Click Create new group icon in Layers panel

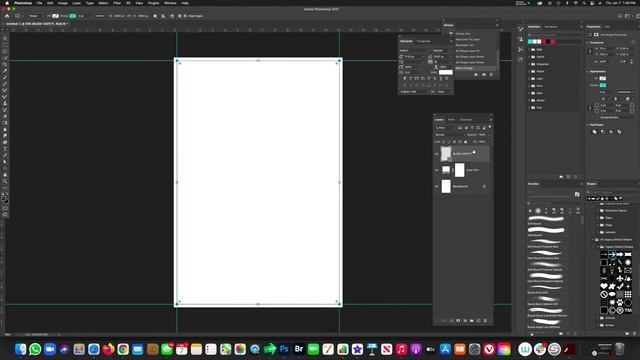pyautogui.click(x=471, y=321)
